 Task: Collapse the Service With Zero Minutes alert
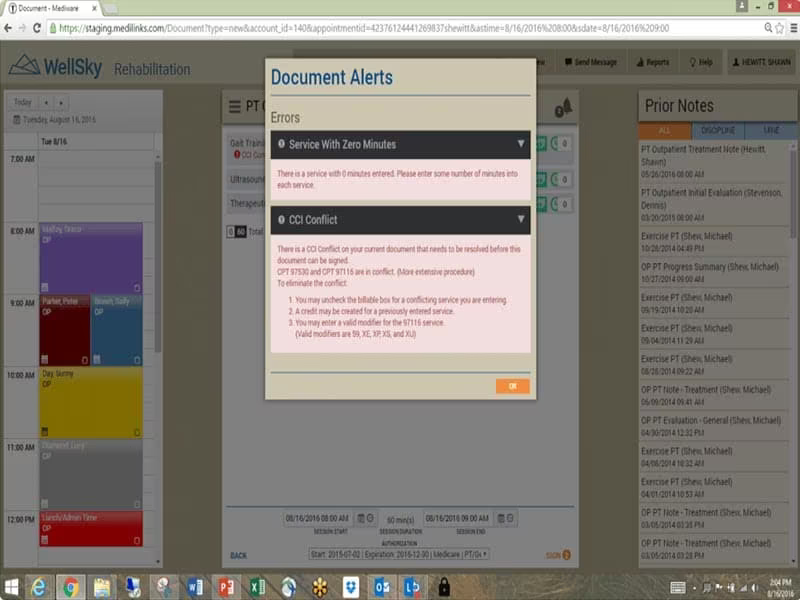click(520, 144)
